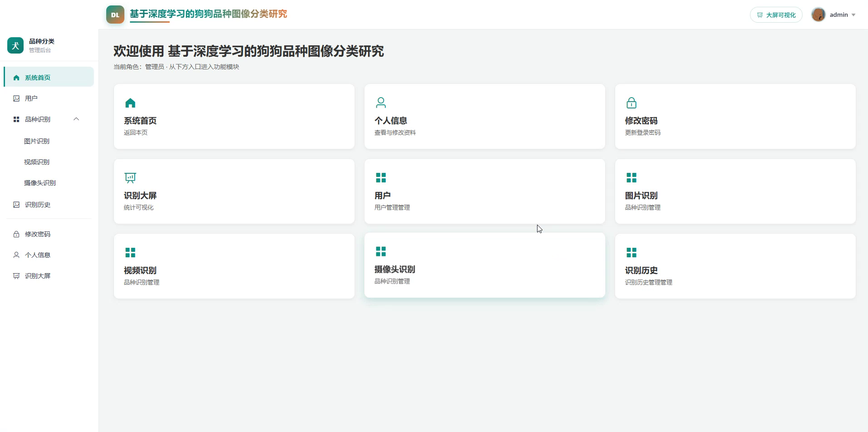The image size is (868, 432).
Task: Click the screen icon beside 识别大屏 in sidebar
Action: pos(16,276)
